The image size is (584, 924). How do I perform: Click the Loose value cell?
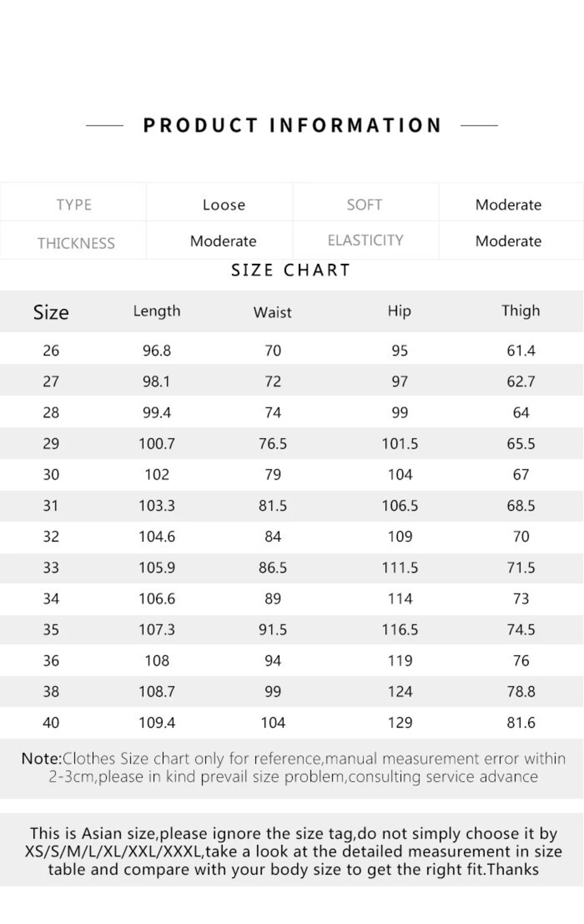[x=224, y=205]
